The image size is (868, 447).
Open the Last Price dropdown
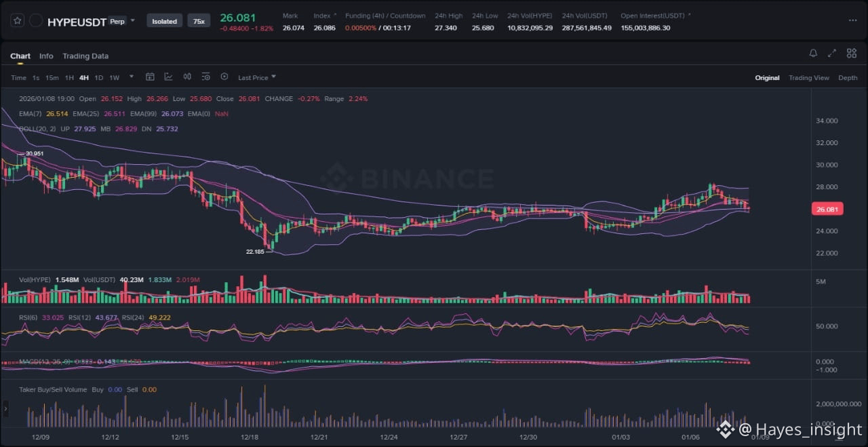coord(257,77)
